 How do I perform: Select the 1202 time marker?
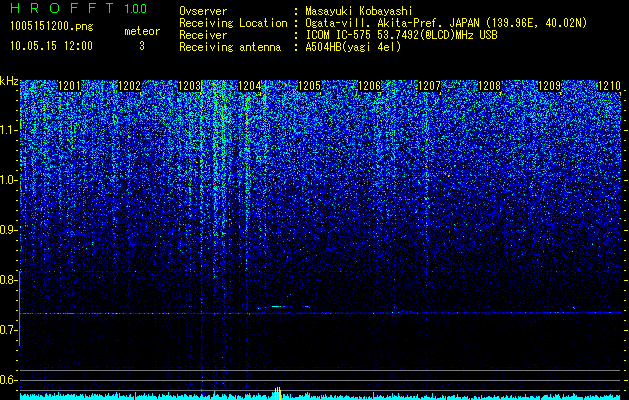click(x=129, y=86)
